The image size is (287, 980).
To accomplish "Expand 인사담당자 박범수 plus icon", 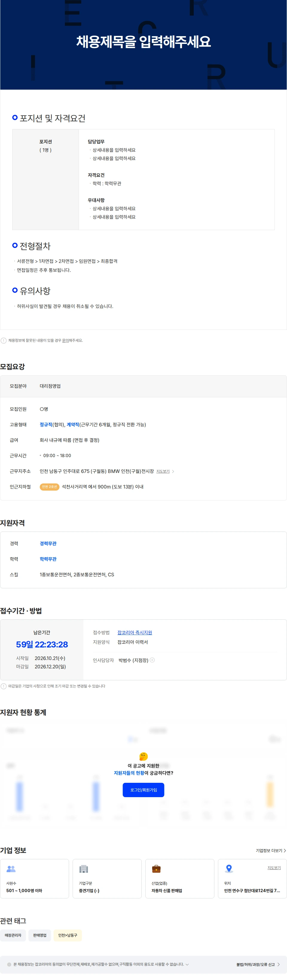I will [x=152, y=660].
